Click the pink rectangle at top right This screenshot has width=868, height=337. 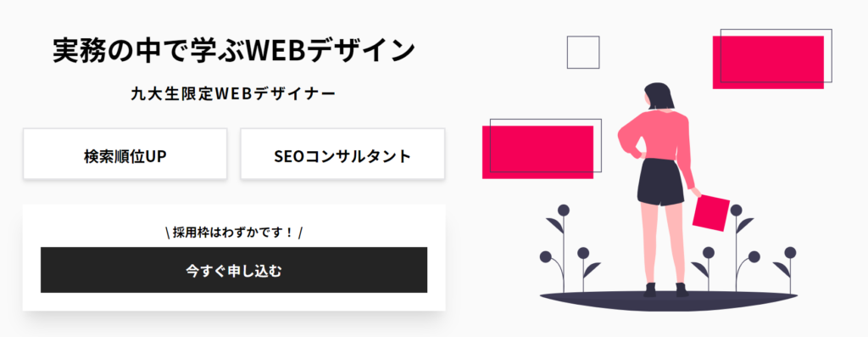(x=768, y=62)
